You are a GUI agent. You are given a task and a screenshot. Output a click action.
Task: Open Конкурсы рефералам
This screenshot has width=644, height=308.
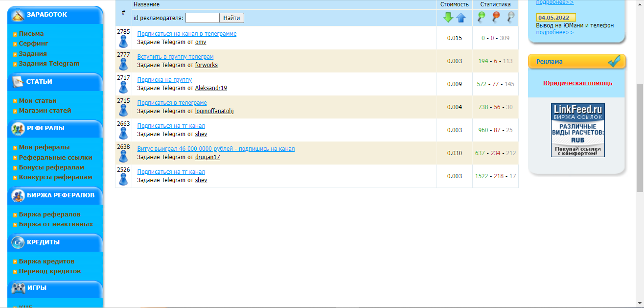coord(55,177)
